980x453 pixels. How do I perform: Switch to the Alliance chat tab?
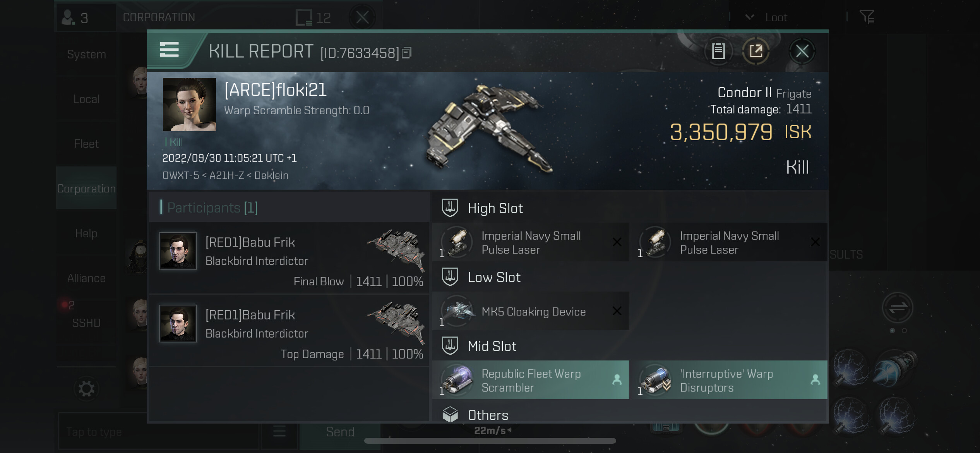coord(86,278)
